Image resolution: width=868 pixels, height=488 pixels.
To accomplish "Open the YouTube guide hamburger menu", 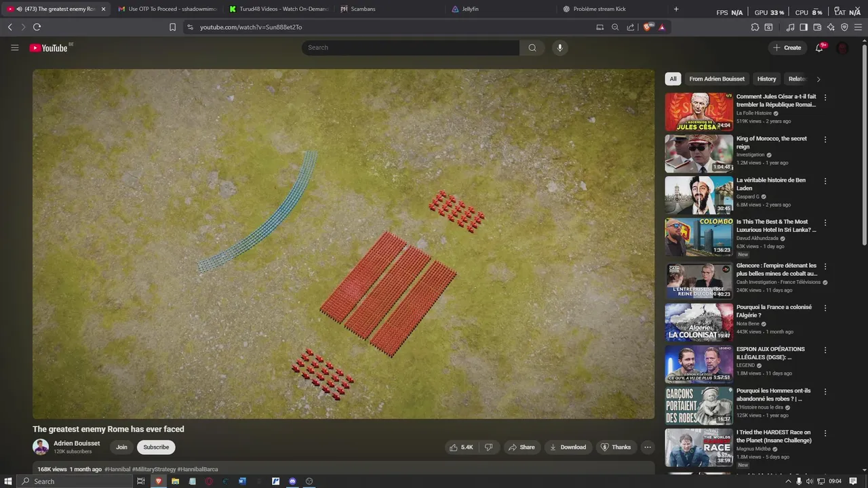I will click(14, 47).
